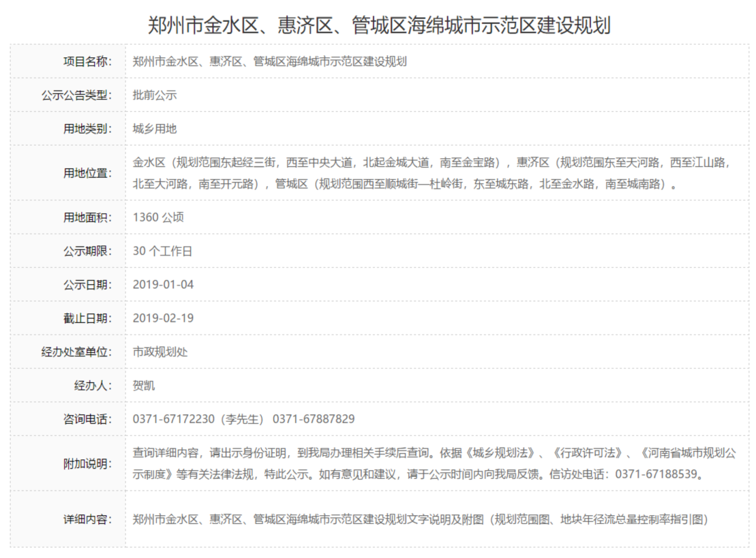The image size is (756, 558).
Task: Click the 项目名称 row label
Action: point(87,61)
